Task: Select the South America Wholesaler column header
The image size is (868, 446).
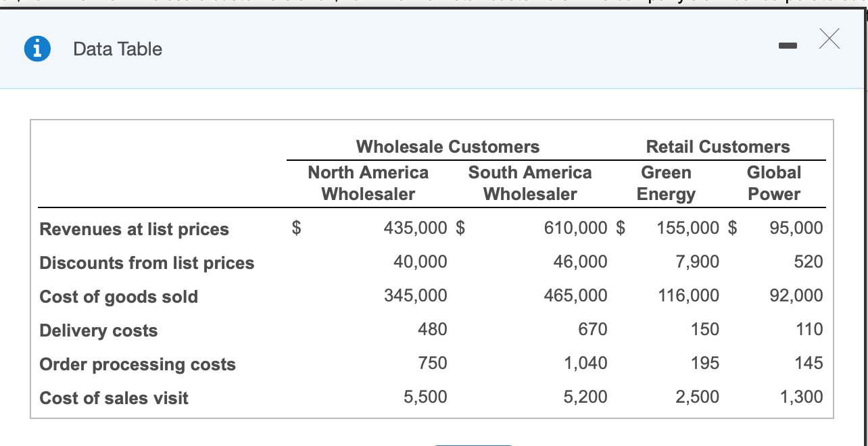Action: tap(530, 182)
